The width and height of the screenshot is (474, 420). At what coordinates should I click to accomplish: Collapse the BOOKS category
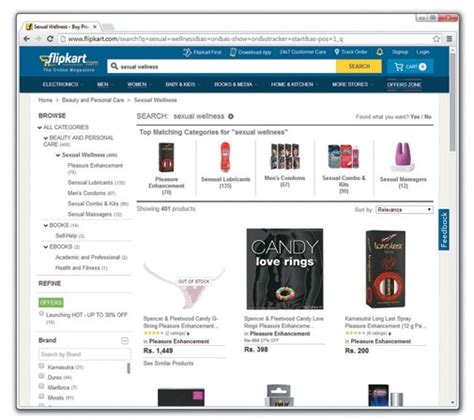click(46, 225)
